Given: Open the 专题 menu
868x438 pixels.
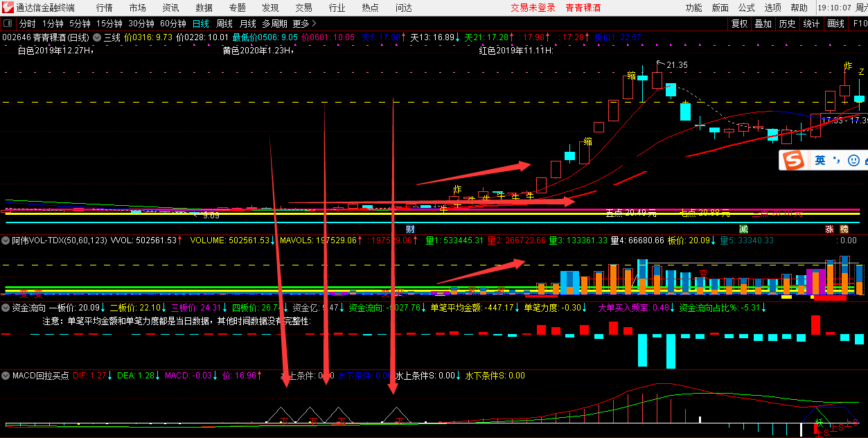Looking at the screenshot, I should coord(237,8).
